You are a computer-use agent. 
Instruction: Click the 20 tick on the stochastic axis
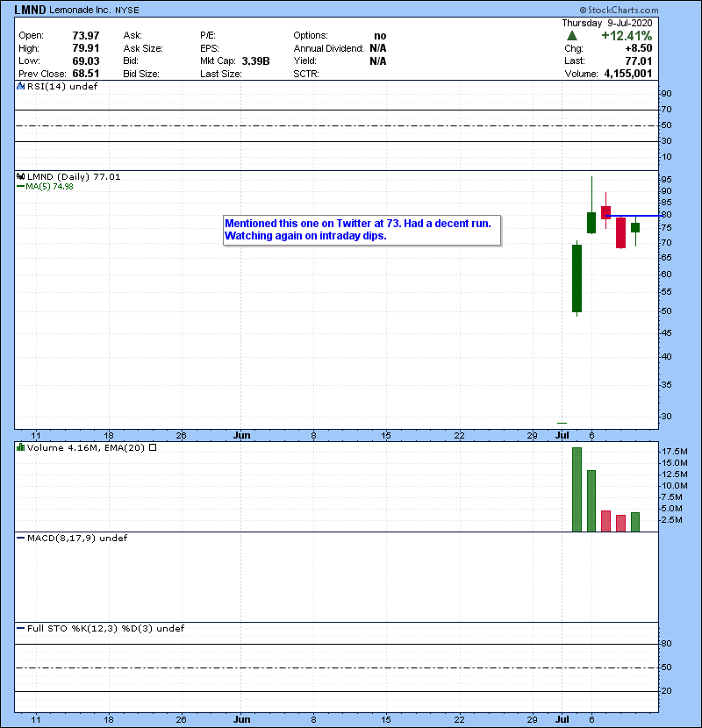(667, 690)
